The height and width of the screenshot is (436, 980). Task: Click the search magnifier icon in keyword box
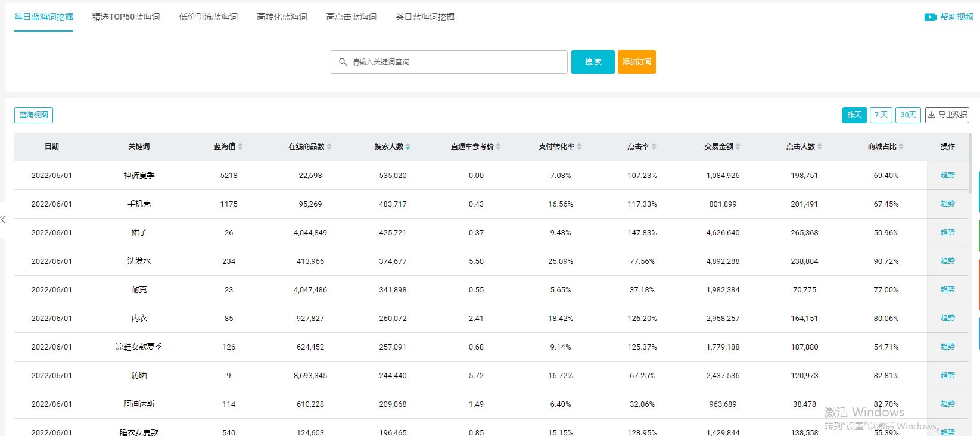(x=343, y=62)
